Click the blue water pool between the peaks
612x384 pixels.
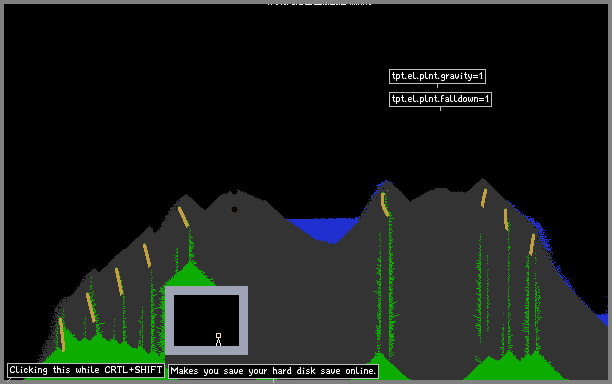coord(324,229)
